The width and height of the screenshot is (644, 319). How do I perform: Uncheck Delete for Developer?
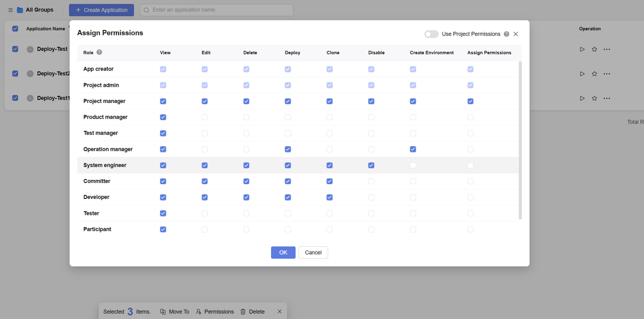(x=246, y=197)
